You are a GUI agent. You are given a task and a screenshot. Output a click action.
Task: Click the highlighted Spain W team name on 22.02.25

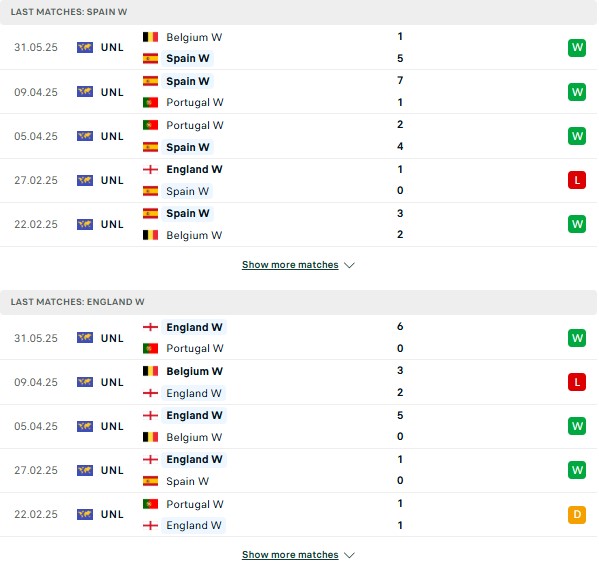coord(188,213)
